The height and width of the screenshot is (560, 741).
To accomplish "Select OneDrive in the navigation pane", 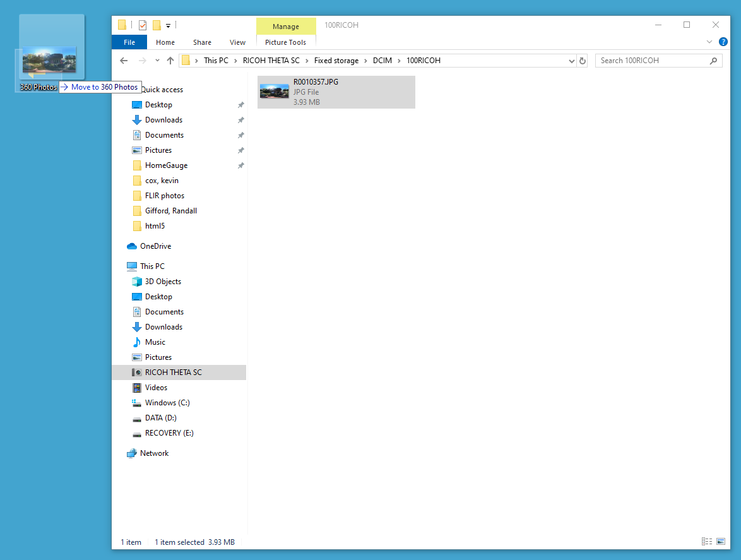I will tap(155, 246).
